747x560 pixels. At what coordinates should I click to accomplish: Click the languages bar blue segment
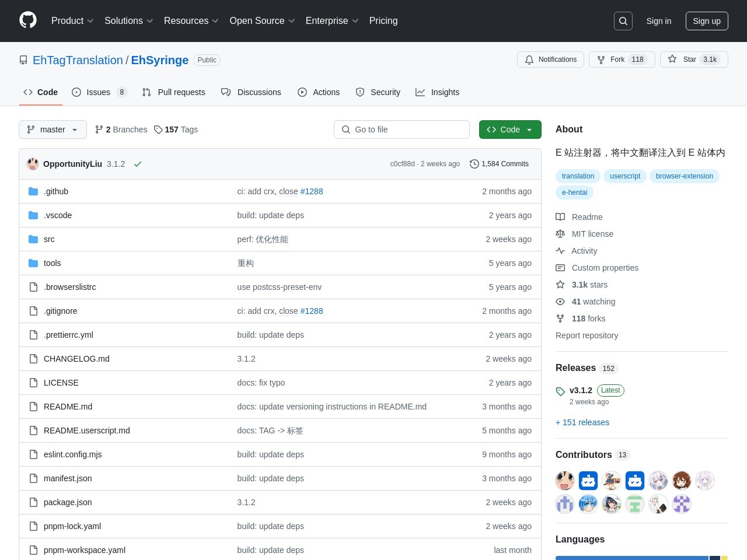(632, 558)
